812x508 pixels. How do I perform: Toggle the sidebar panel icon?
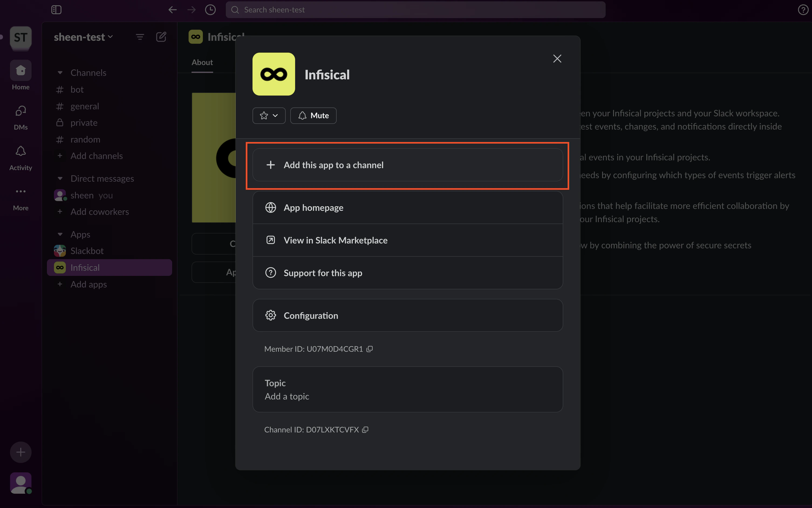(56, 10)
